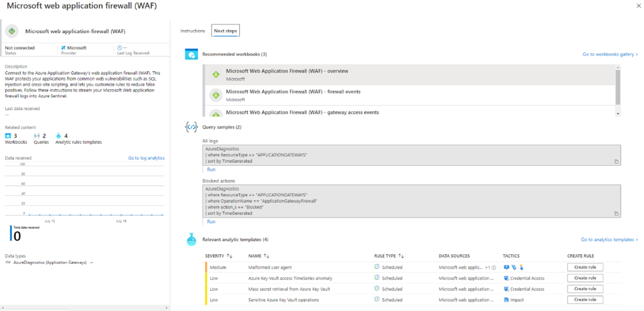Click the AzureDiagnostics data type icon

8,263
